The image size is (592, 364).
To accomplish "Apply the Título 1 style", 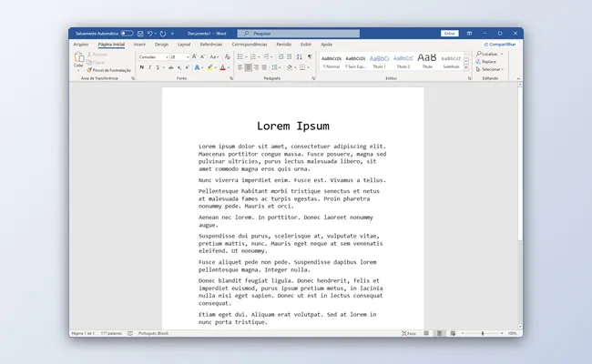I will point(379,62).
